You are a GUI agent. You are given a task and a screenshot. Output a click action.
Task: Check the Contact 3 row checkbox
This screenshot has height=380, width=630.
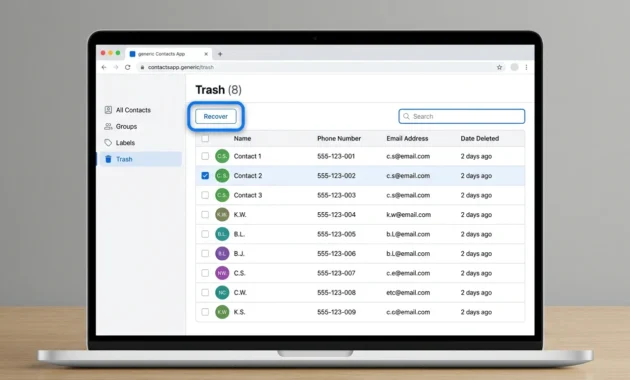click(x=205, y=195)
